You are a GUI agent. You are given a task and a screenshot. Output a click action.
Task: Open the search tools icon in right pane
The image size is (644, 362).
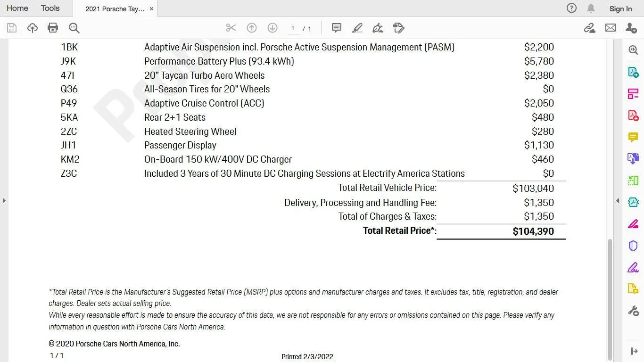pos(633,50)
